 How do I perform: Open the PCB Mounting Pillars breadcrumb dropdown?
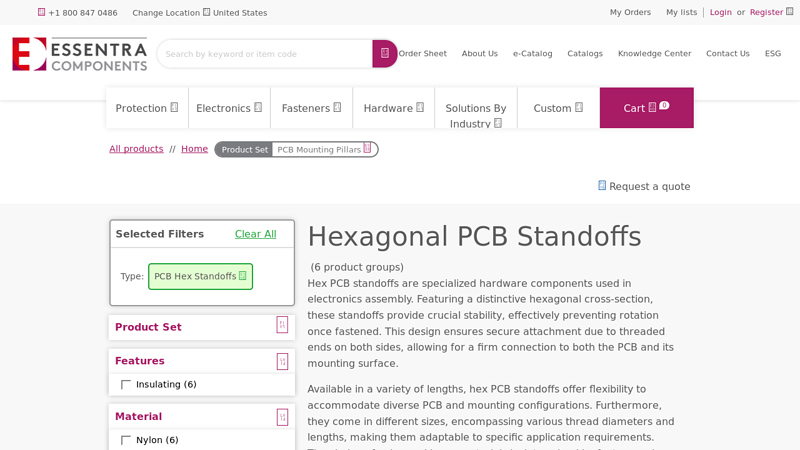367,149
